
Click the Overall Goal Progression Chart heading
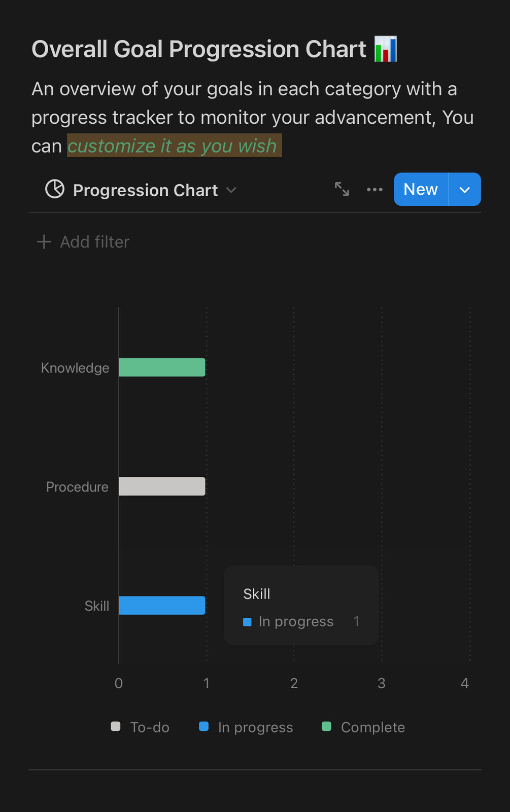click(x=199, y=49)
